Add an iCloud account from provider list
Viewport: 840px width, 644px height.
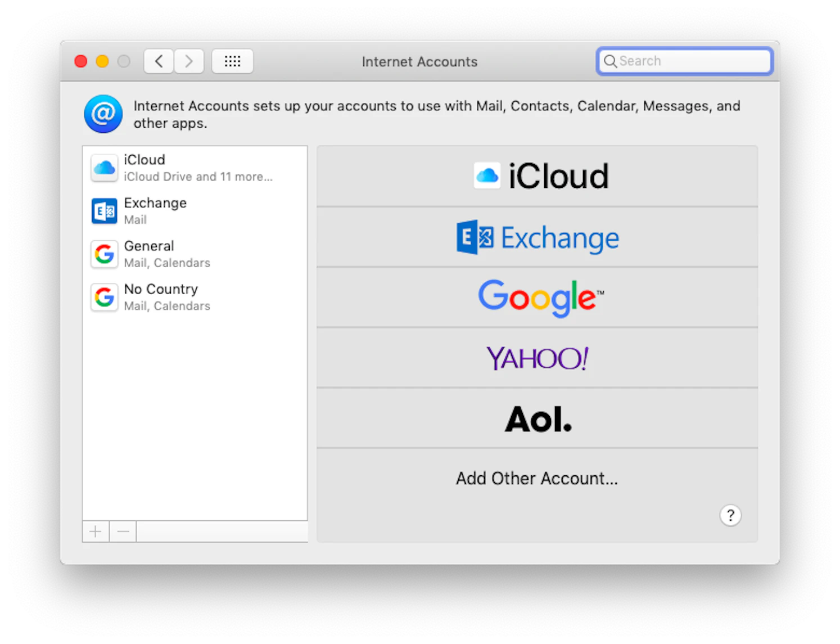(x=537, y=176)
